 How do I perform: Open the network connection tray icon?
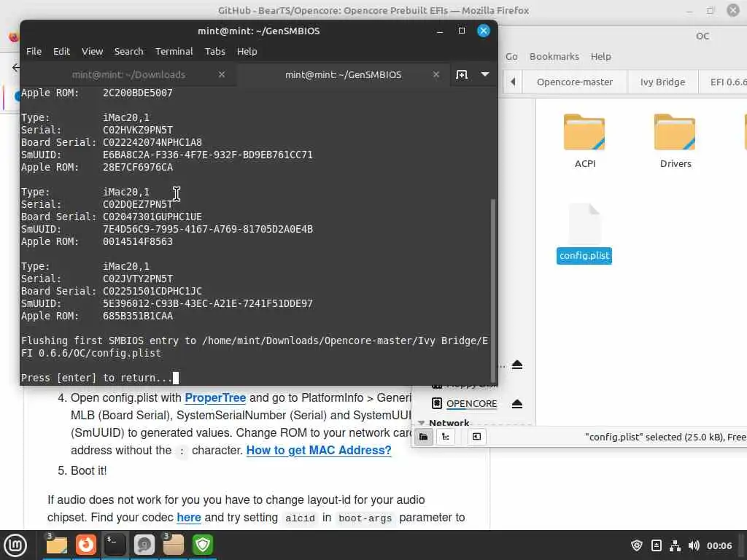(675, 545)
